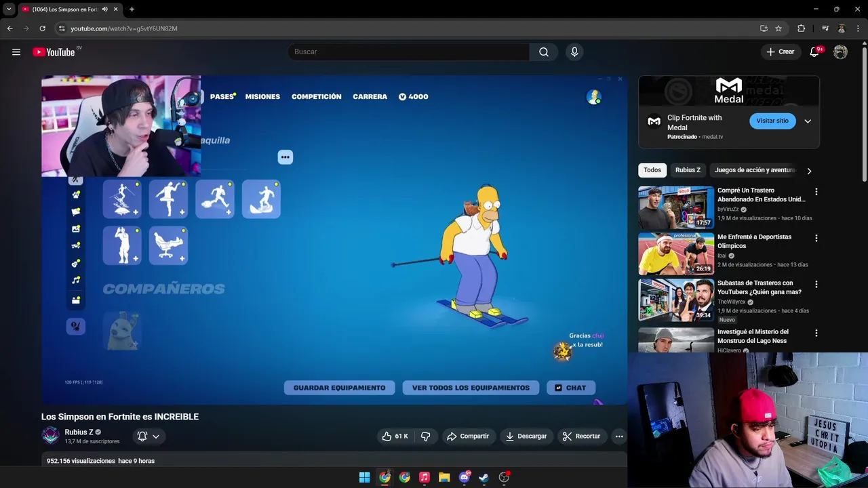
Task: Start voice search with the microphone icon
Action: 574,52
